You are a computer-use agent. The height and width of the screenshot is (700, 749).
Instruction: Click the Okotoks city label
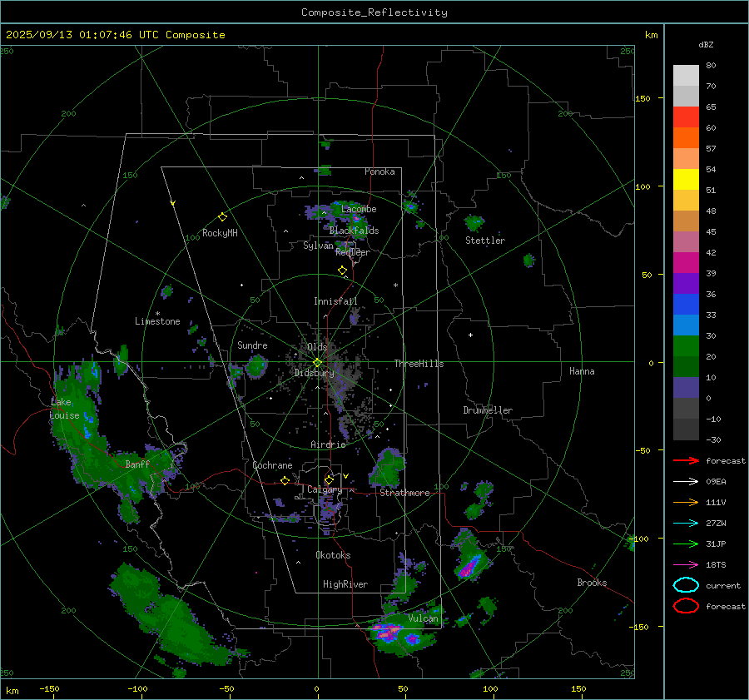coord(333,555)
